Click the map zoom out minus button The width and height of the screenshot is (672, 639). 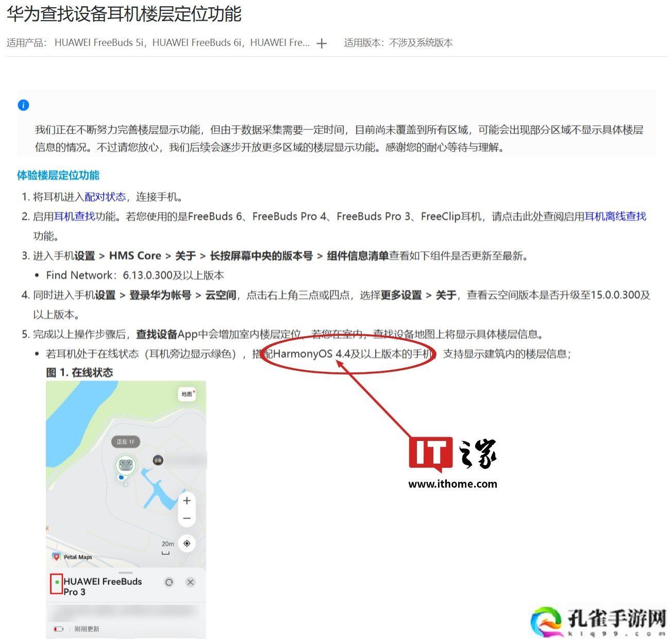coord(187,518)
